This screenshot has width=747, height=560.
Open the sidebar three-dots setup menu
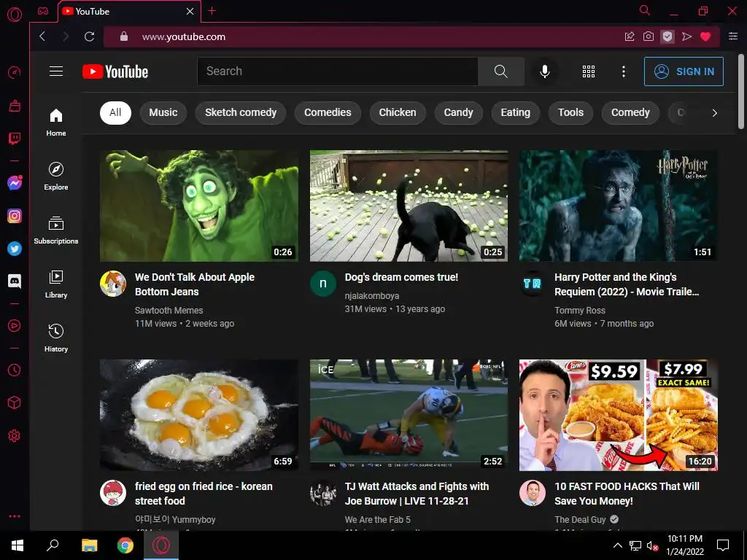tap(15, 516)
